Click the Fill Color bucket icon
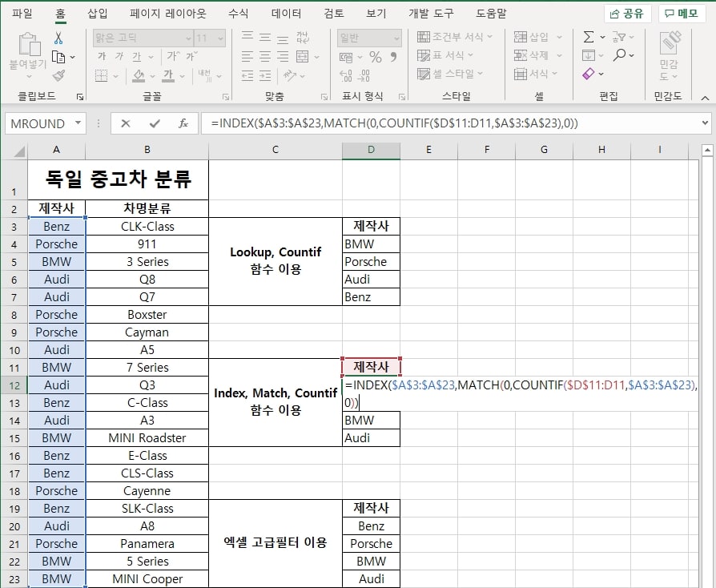The width and height of the screenshot is (716, 588). point(139,75)
